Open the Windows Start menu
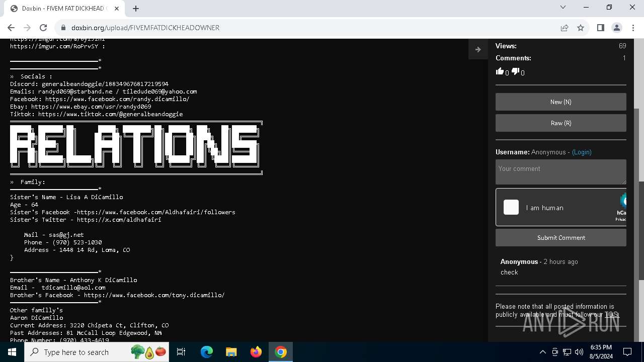This screenshot has height=362, width=644. pyautogui.click(x=12, y=352)
